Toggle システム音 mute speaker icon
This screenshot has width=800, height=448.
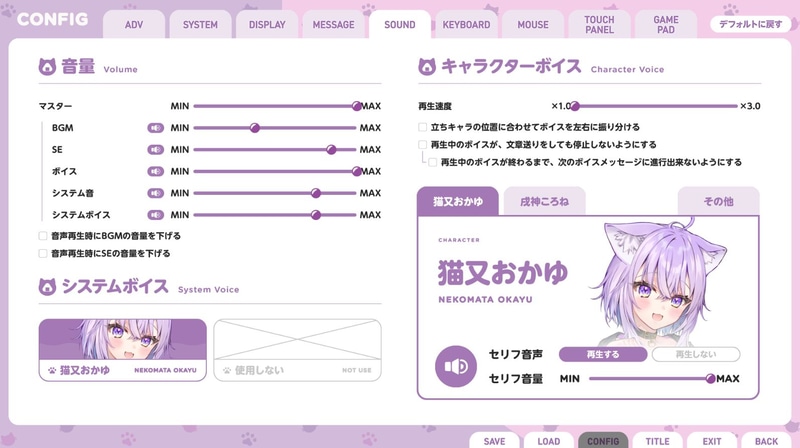pos(156,193)
